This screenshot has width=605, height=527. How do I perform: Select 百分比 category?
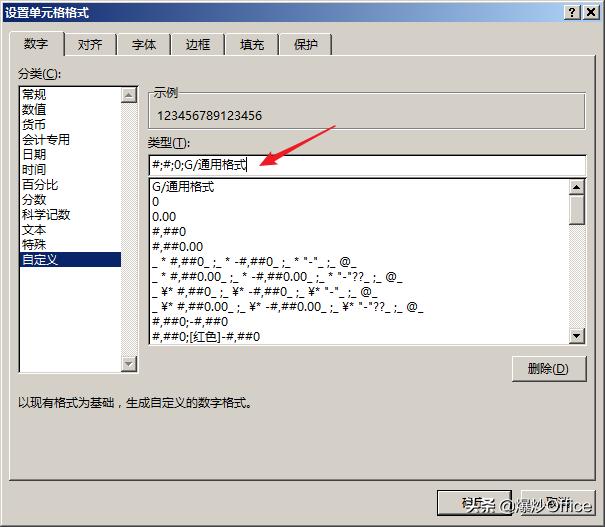(70, 184)
